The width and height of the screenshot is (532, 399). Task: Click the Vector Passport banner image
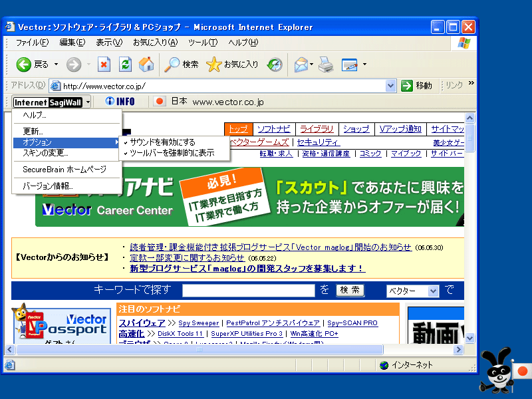[x=62, y=323]
